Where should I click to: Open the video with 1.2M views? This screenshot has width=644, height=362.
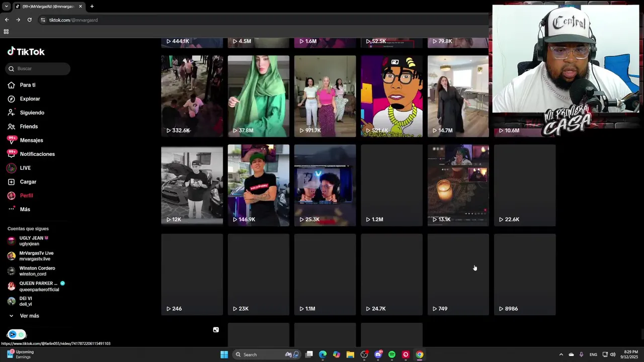click(391, 186)
